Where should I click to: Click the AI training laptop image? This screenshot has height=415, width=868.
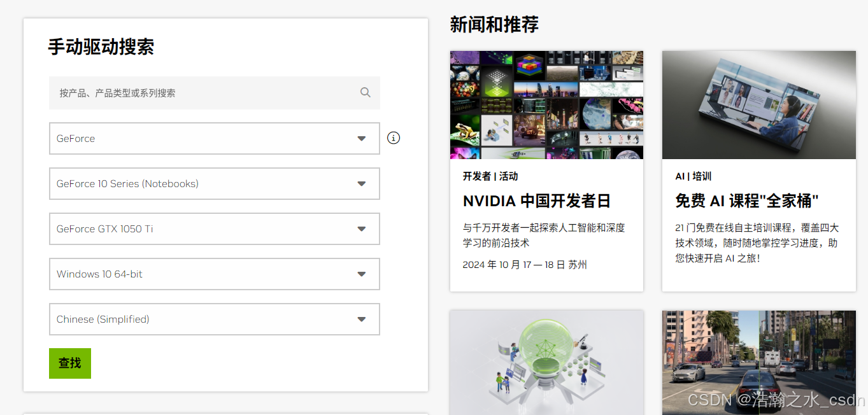(759, 105)
